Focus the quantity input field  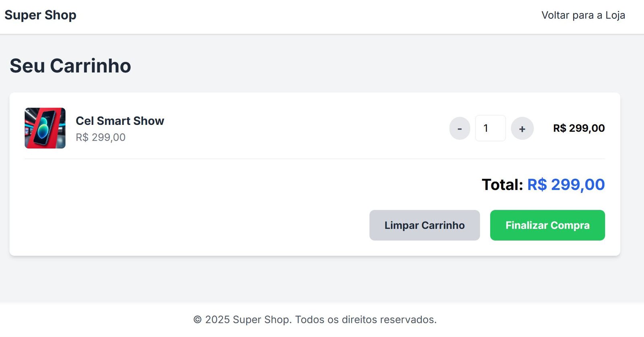click(490, 128)
